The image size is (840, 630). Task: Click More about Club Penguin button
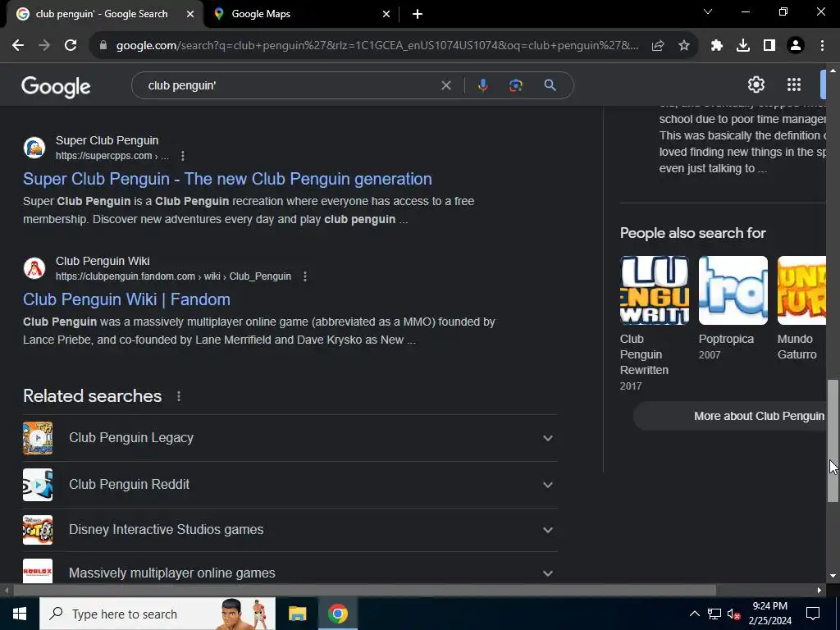coord(731,416)
